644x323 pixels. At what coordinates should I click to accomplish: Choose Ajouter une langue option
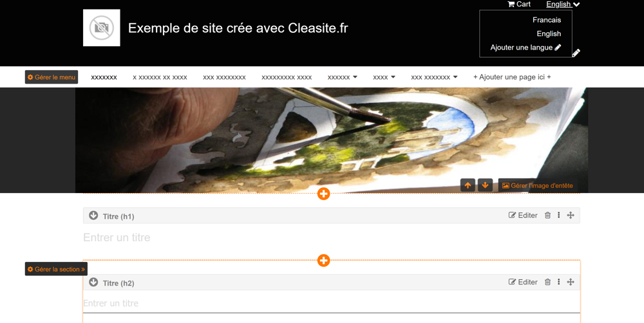click(x=526, y=47)
